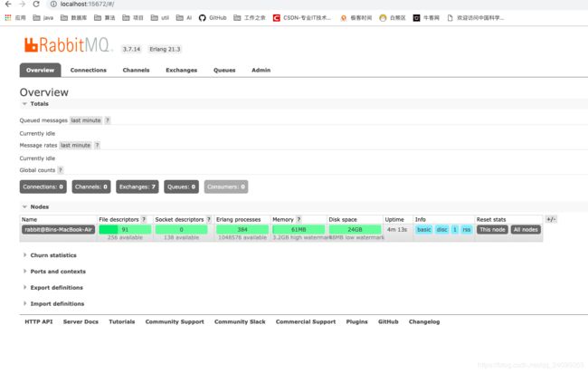
Task: Switch to the Admin tab
Action: point(261,71)
